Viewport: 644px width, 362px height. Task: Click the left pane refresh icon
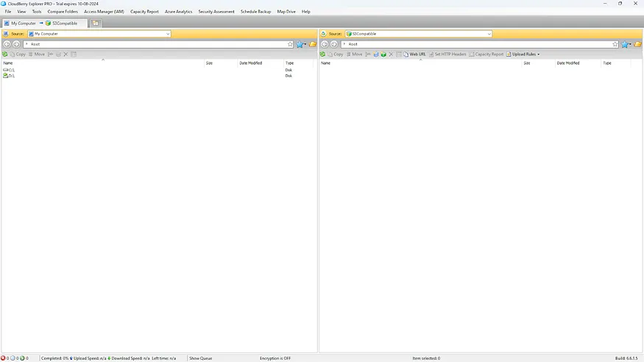pyautogui.click(x=5, y=54)
